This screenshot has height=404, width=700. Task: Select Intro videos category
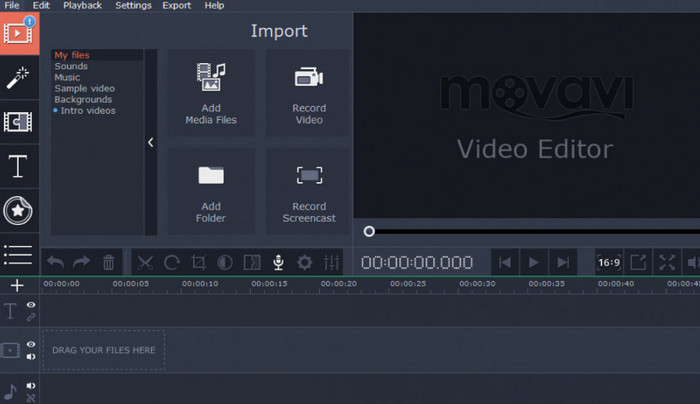tap(88, 111)
